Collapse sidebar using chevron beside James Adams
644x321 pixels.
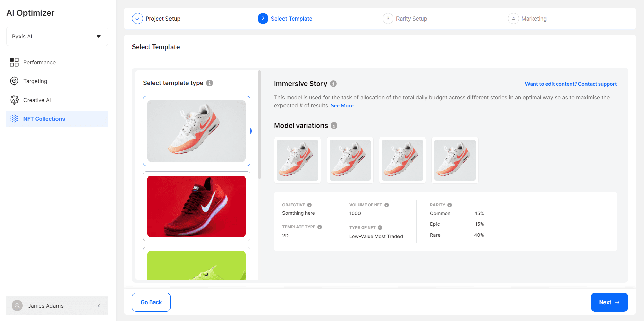coord(99,306)
